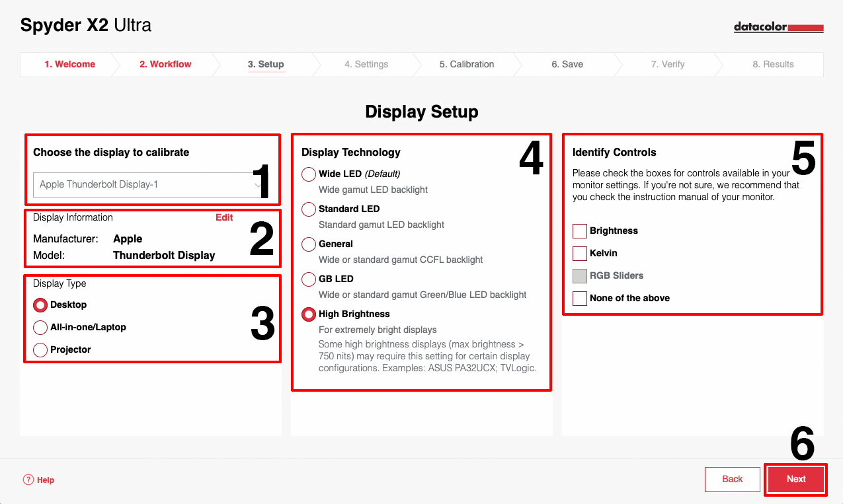Check None of the above box
This screenshot has width=843, height=504.
(x=580, y=298)
